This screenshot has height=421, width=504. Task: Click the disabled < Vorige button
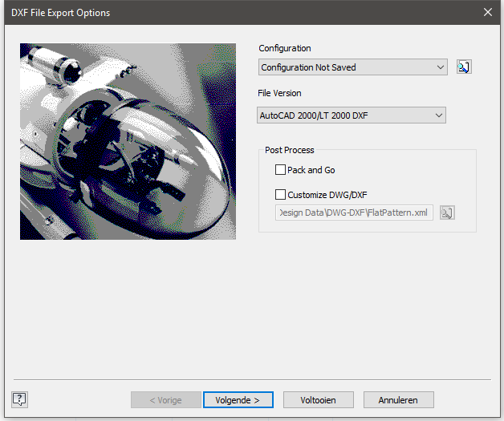coord(166,400)
